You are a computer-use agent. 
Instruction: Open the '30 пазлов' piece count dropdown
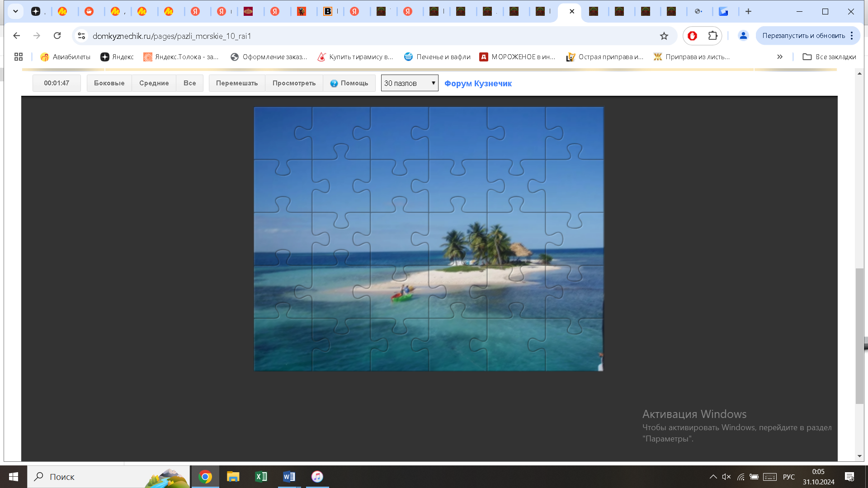(410, 83)
